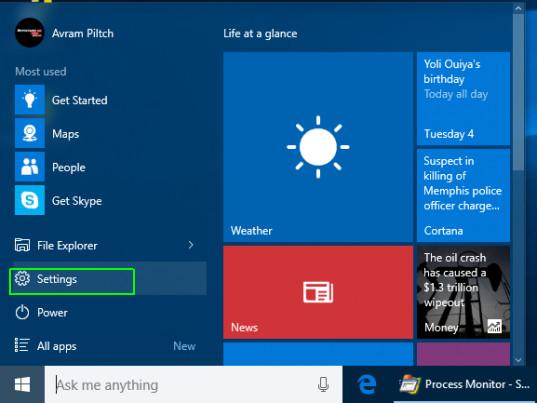Click the Get Skype icon
This screenshot has width=537, height=403.
pos(30,200)
